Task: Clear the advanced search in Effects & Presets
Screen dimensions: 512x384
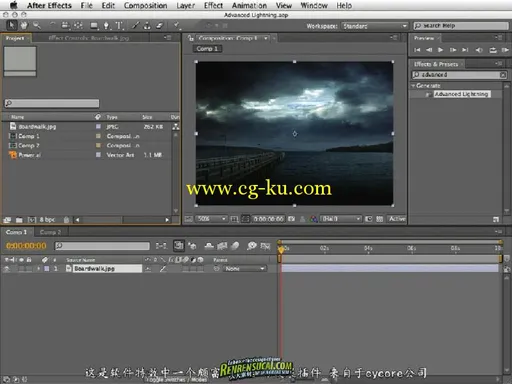Action: pyautogui.click(x=503, y=75)
